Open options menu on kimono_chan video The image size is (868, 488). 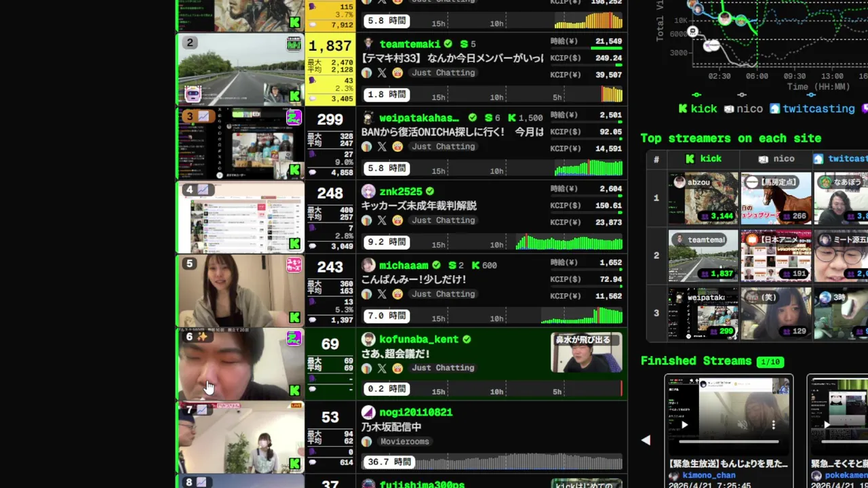773,426
